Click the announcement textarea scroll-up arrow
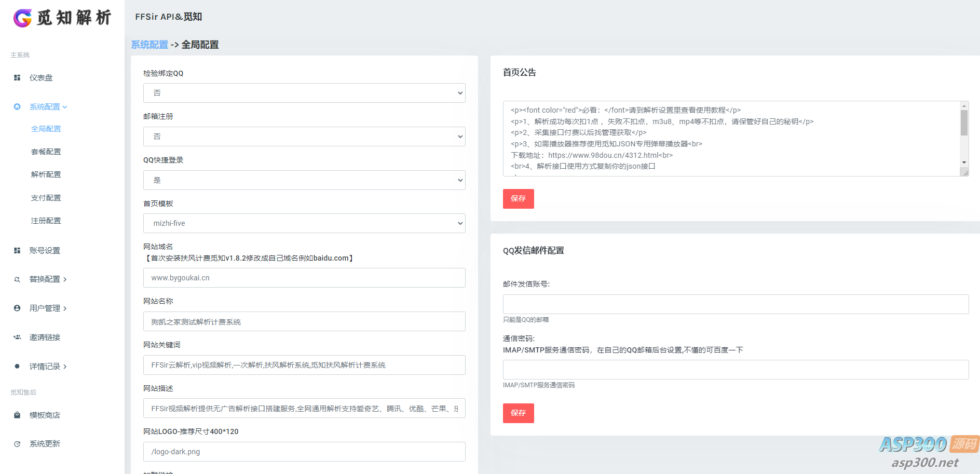This screenshot has width=980, height=474. click(x=964, y=106)
